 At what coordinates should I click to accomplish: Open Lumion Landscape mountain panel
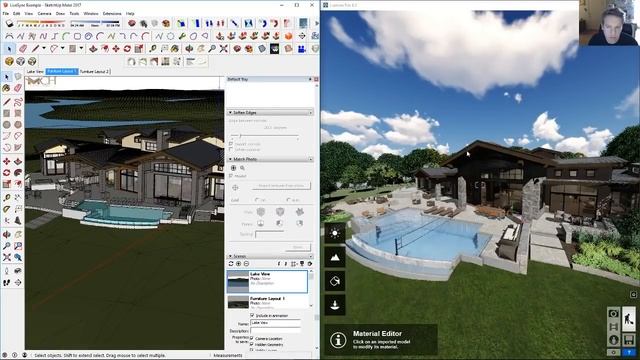click(335, 257)
